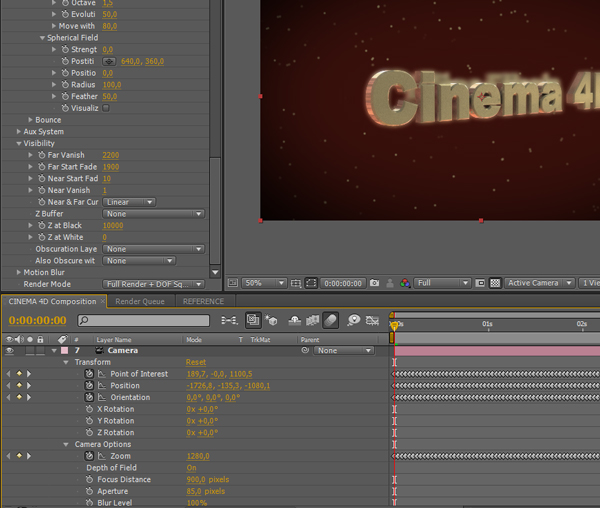
Task: Toggle lock switch for Camera layer
Action: (x=40, y=350)
